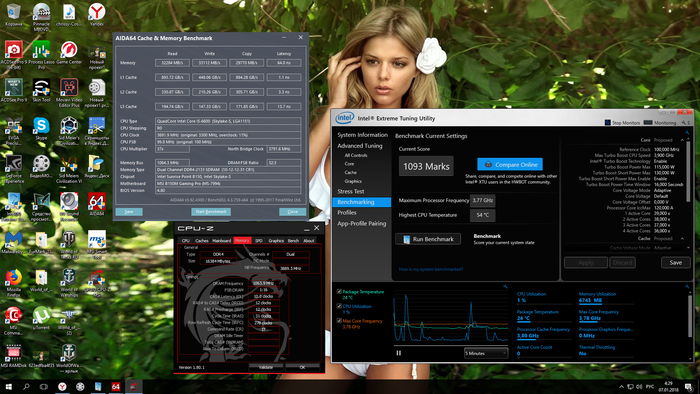Image resolution: width=700 pixels, height=394 pixels.
Task: Open Action Center notifications icon
Action: [x=689, y=386]
